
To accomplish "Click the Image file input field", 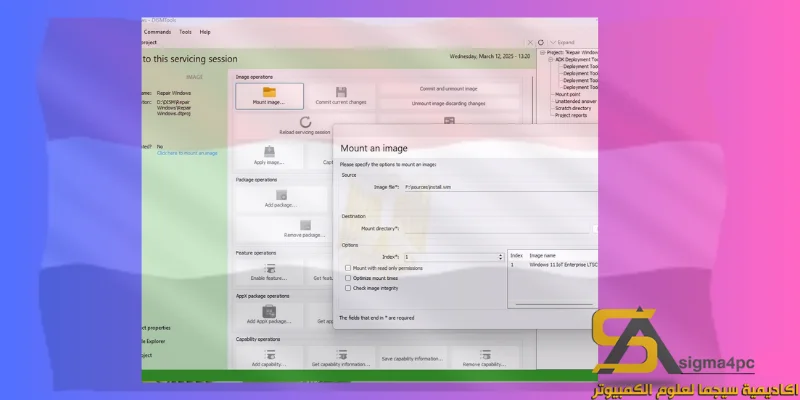I will click(x=501, y=187).
